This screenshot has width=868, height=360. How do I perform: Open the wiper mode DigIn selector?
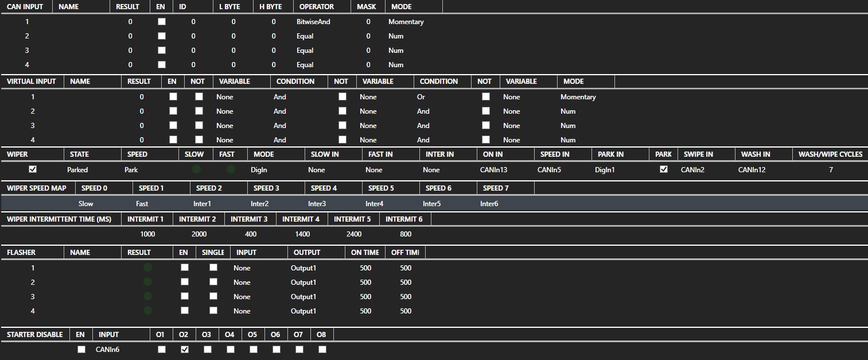(259, 170)
